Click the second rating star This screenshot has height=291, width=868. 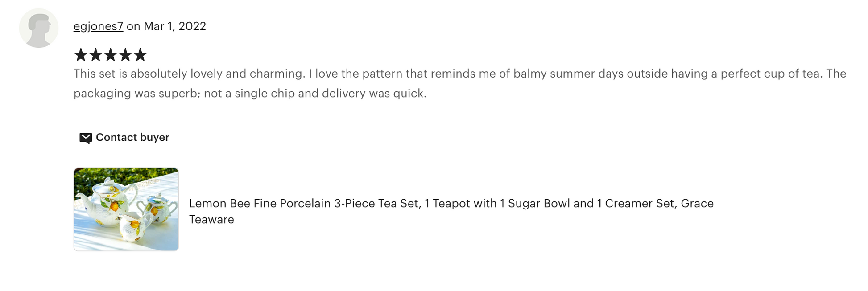click(95, 55)
